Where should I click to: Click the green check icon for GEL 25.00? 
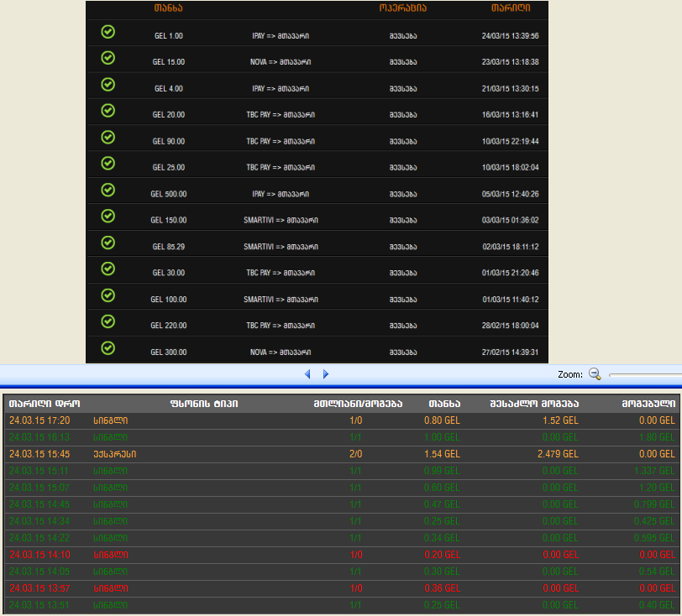(108, 163)
